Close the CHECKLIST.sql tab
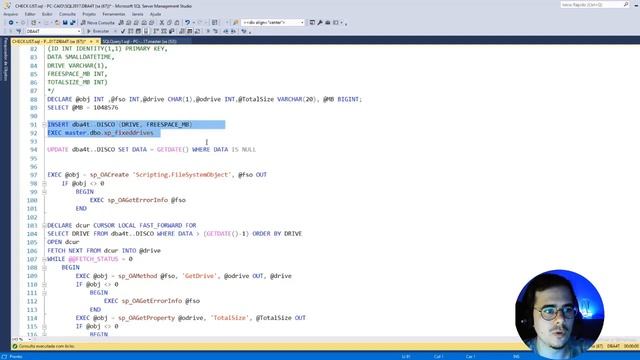The width and height of the screenshot is (640, 360). click(x=98, y=41)
